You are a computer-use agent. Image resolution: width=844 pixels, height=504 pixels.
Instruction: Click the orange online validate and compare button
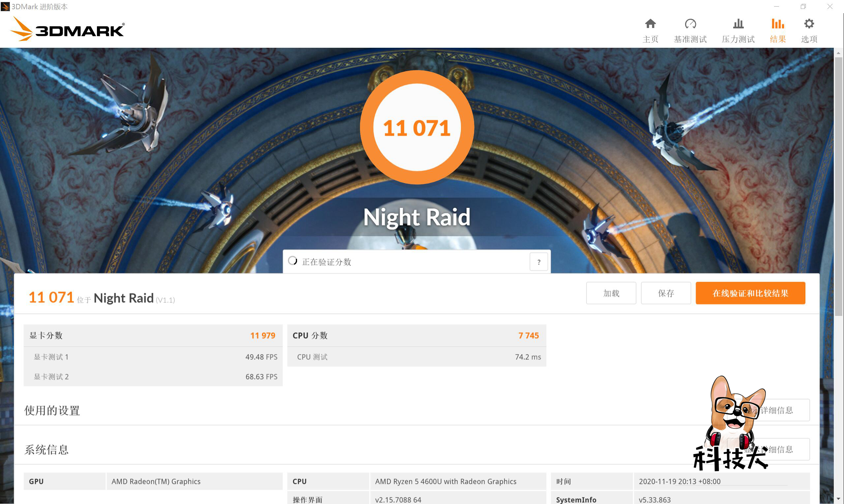(750, 293)
